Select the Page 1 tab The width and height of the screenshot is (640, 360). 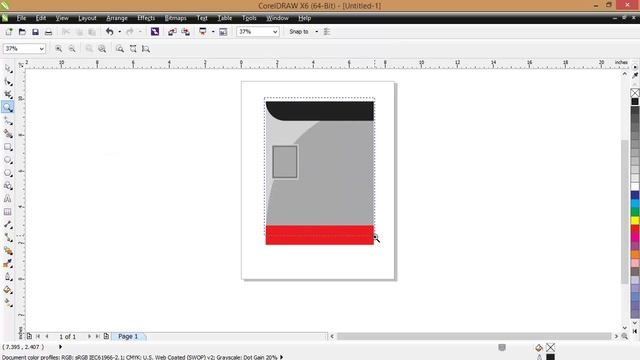point(128,336)
